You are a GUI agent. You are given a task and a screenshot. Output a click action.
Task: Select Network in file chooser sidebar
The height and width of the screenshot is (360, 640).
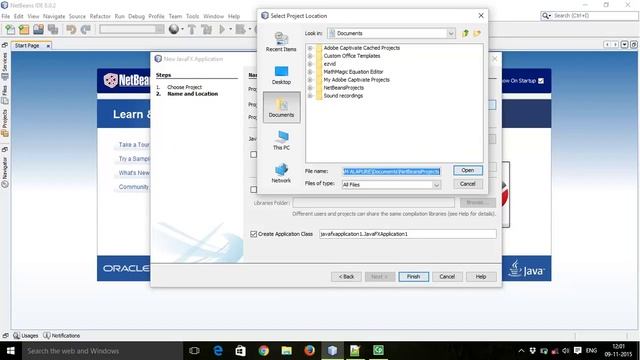281,173
